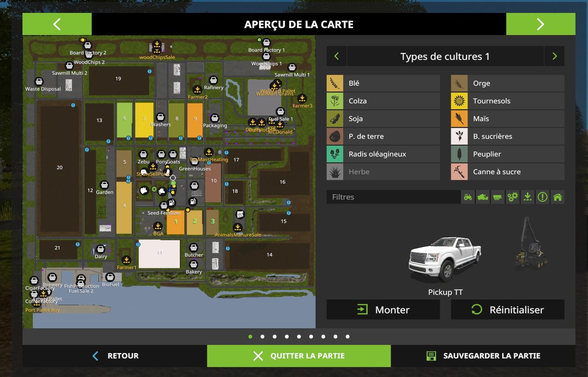The width and height of the screenshot is (588, 377).
Task: Click the Farmer1 unload point icon
Action: click(126, 260)
